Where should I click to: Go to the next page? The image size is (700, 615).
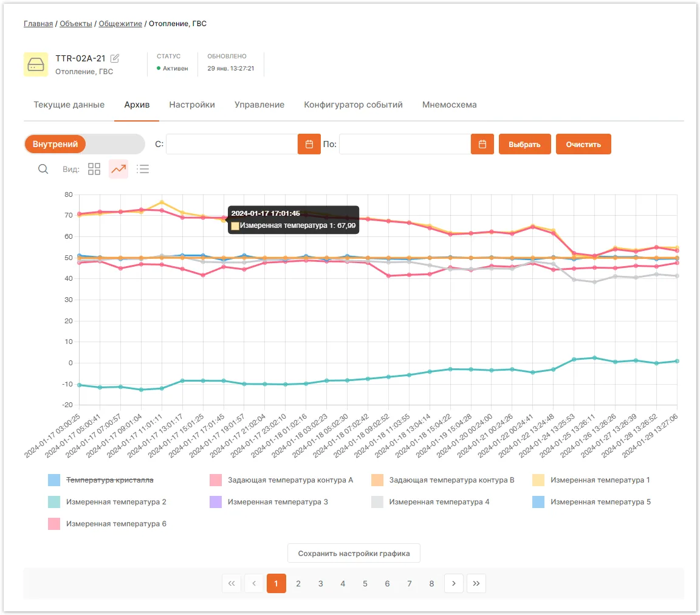[454, 583]
